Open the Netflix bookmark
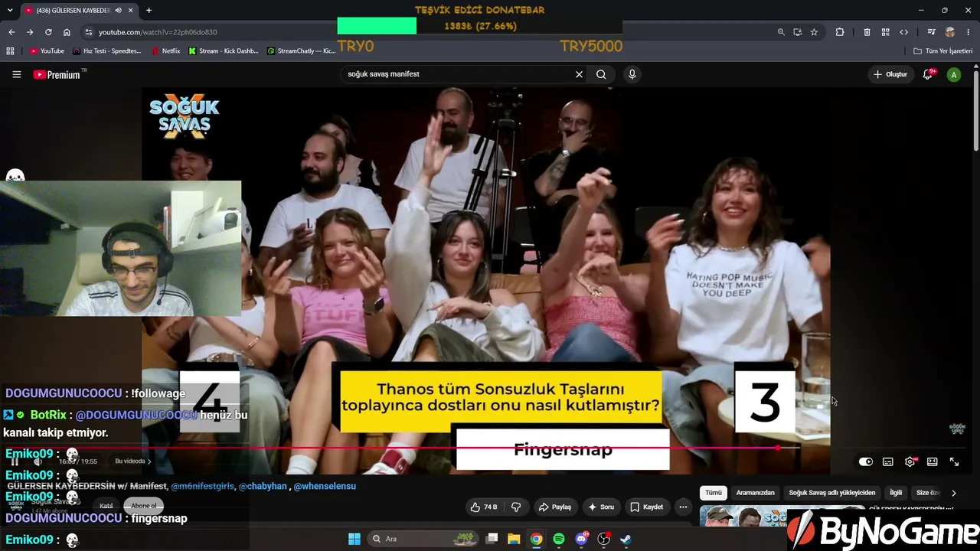This screenshot has height=551, width=980. tap(166, 51)
